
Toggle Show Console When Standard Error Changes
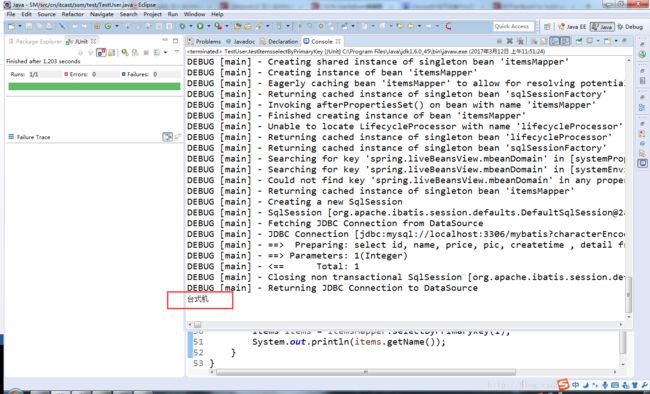(565, 41)
